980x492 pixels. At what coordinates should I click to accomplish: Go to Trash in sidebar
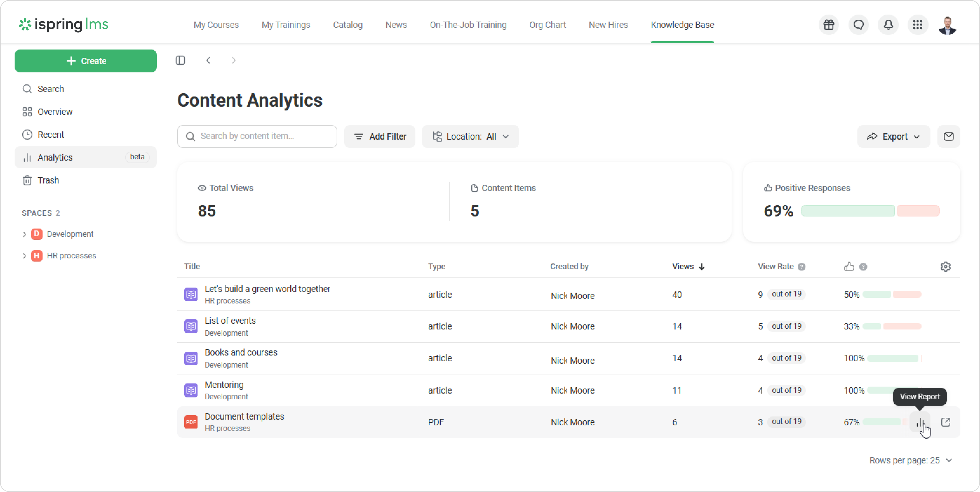[x=48, y=180]
